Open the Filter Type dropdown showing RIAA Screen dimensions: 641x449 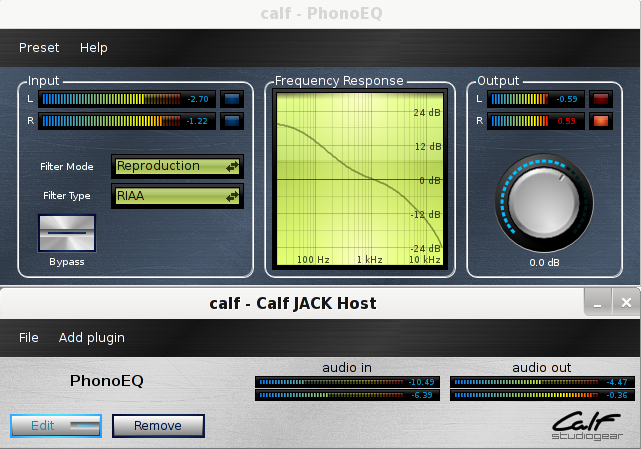tap(177, 196)
